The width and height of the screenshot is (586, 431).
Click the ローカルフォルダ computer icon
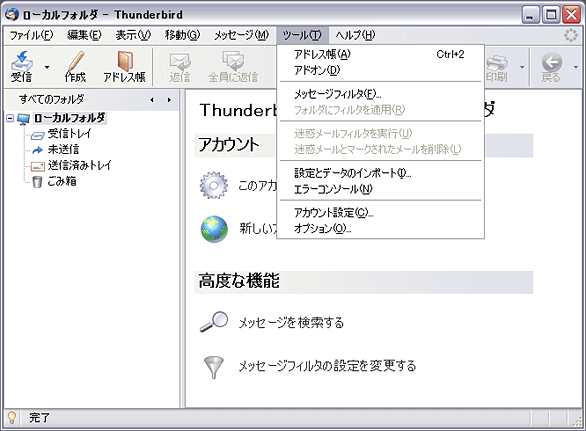[x=24, y=119]
